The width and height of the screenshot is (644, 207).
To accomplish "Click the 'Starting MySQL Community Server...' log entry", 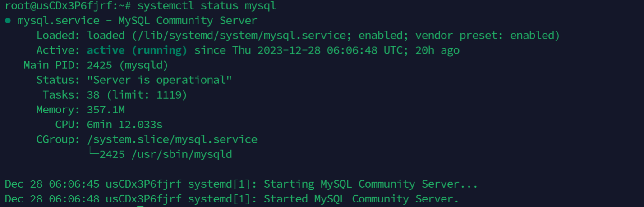I will coord(370,184).
